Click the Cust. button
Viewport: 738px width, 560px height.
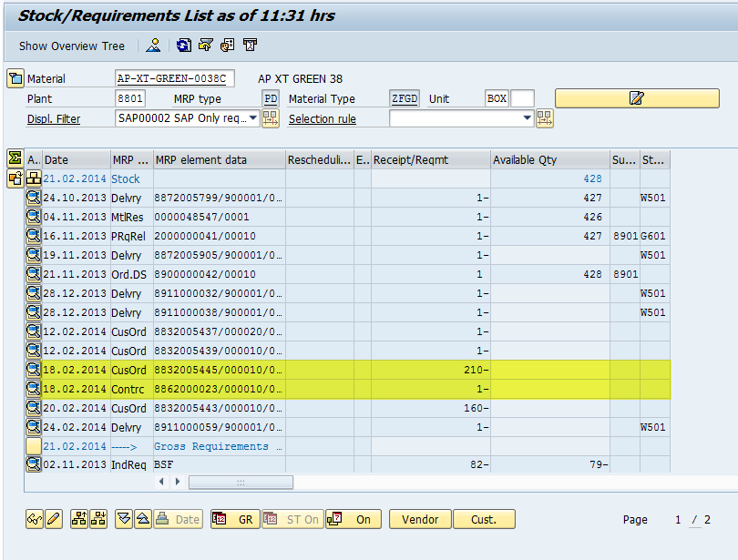point(484,519)
